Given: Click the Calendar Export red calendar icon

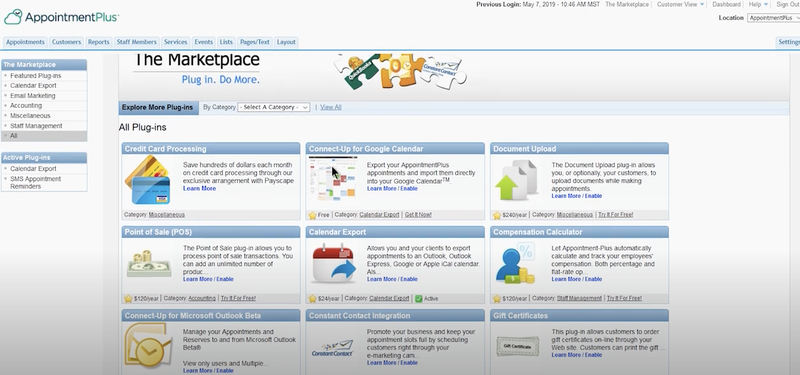Looking at the screenshot, I should click(x=333, y=264).
